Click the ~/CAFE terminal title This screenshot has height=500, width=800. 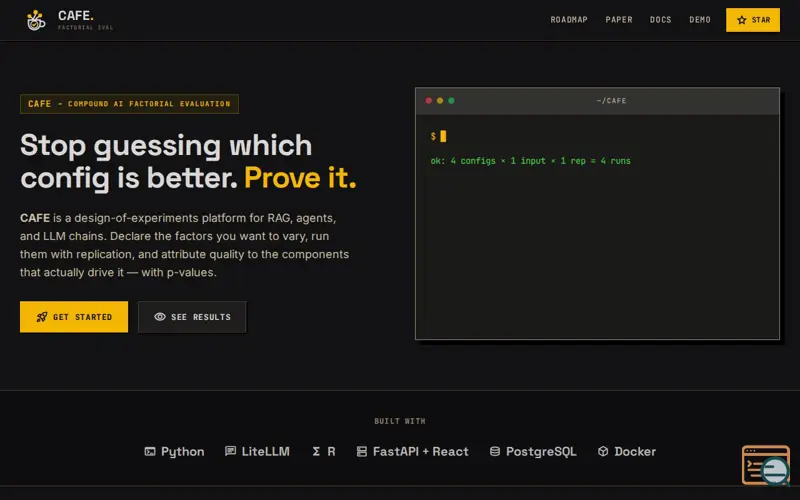tap(611, 101)
